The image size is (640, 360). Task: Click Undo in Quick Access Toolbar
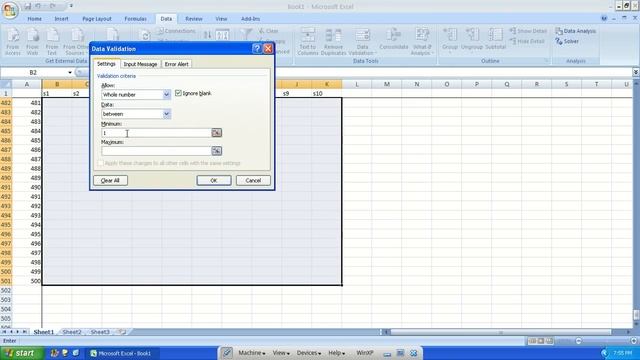point(38,6)
